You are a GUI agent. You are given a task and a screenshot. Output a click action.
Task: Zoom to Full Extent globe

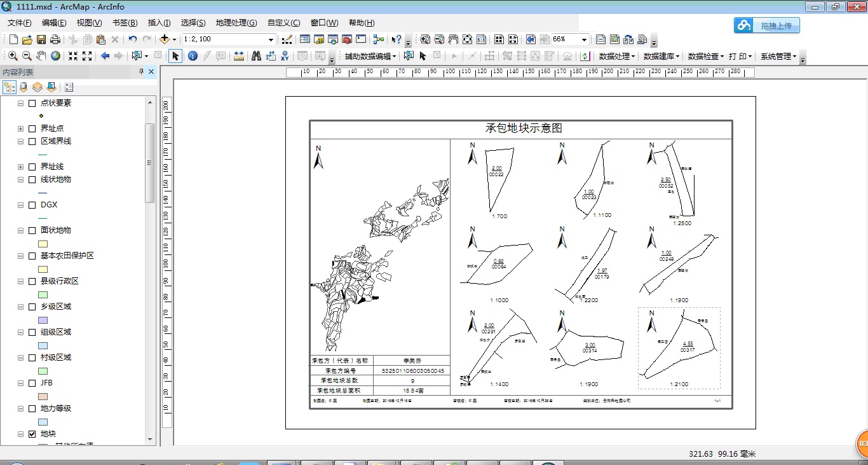(56, 56)
